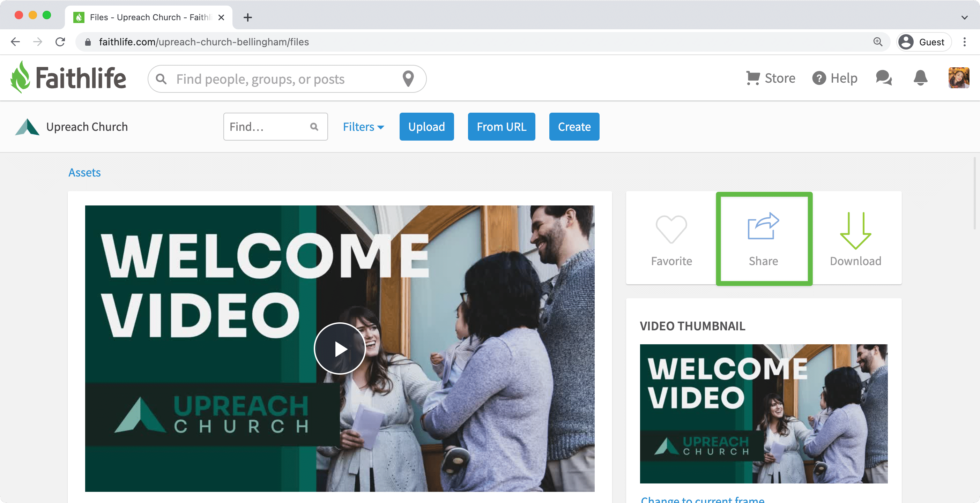Open the Help menu
This screenshot has width=980, height=503.
pos(835,78)
